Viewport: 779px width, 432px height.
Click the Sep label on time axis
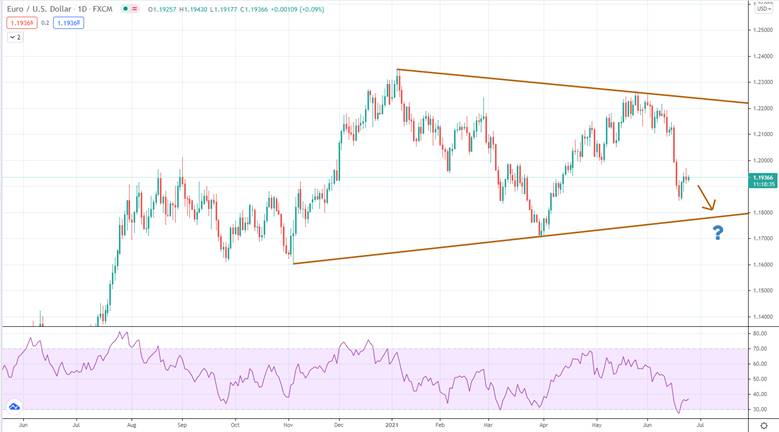(182, 425)
